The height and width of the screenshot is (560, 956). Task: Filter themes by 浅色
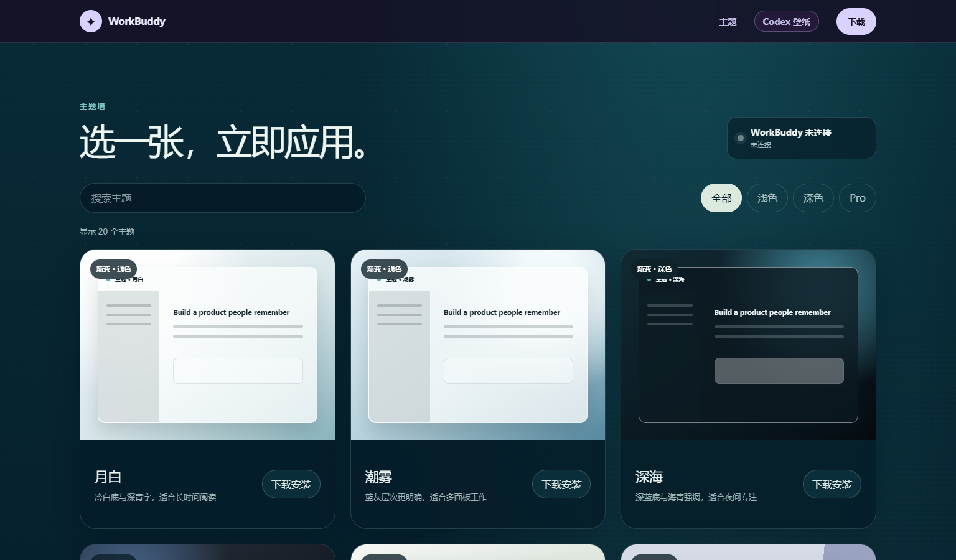[767, 198]
